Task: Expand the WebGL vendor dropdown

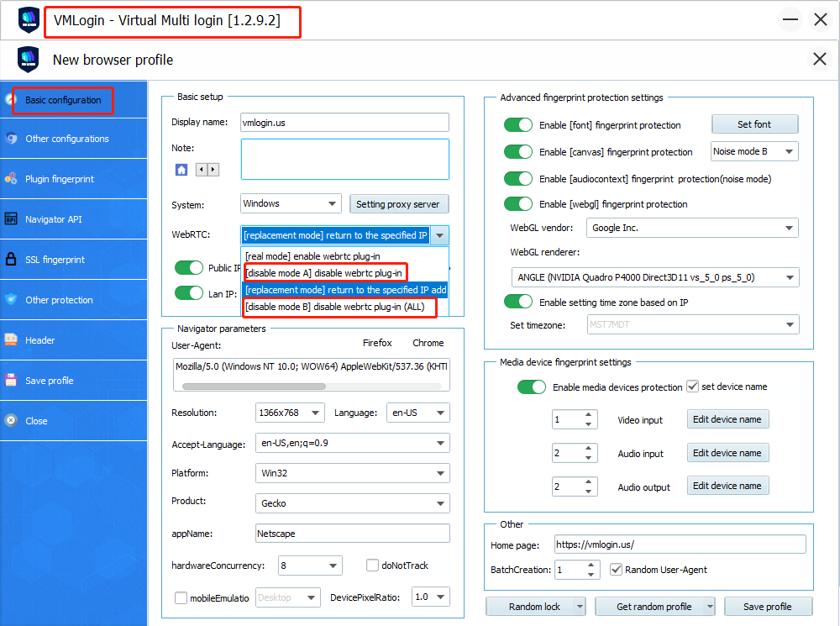Action: coord(693,228)
